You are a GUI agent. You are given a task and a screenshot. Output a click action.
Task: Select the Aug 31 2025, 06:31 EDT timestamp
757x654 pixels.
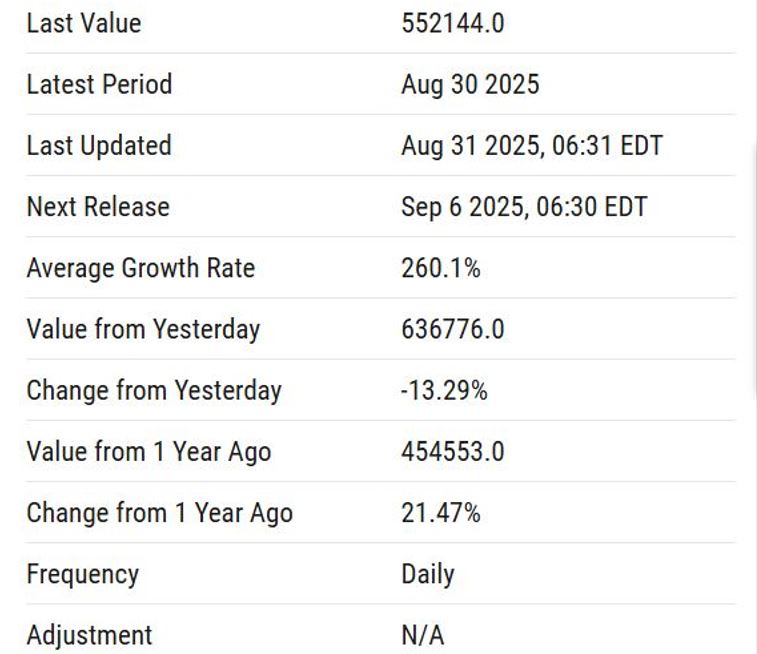point(531,145)
